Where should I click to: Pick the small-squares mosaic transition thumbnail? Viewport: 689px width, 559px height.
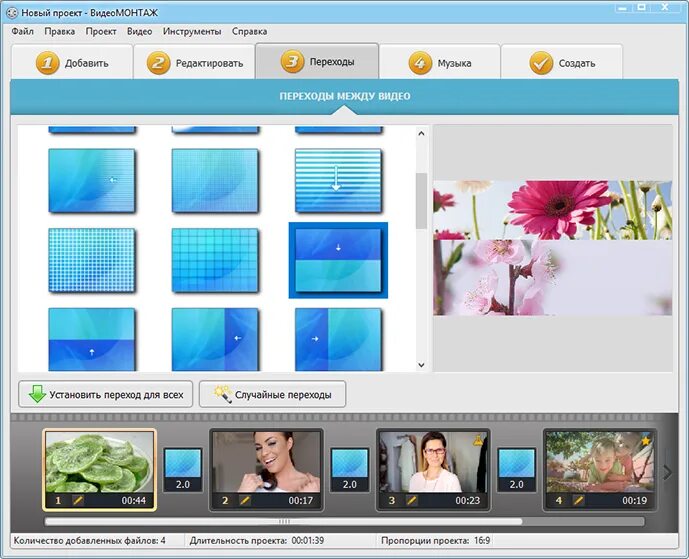[91, 260]
